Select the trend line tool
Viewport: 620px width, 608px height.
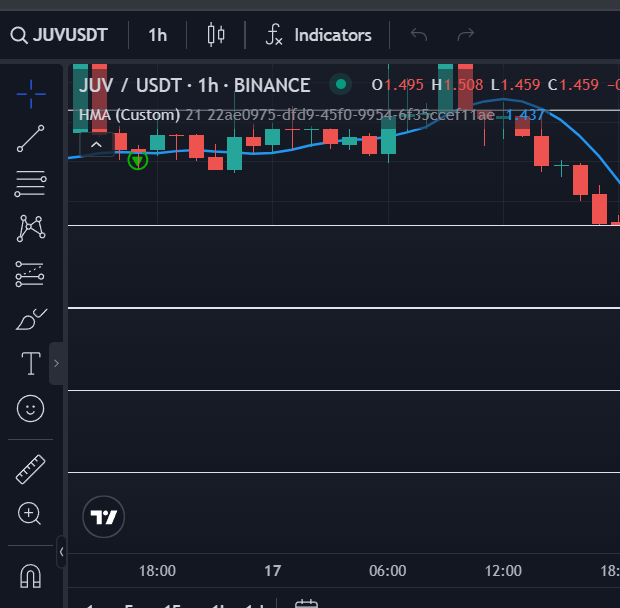[30, 138]
